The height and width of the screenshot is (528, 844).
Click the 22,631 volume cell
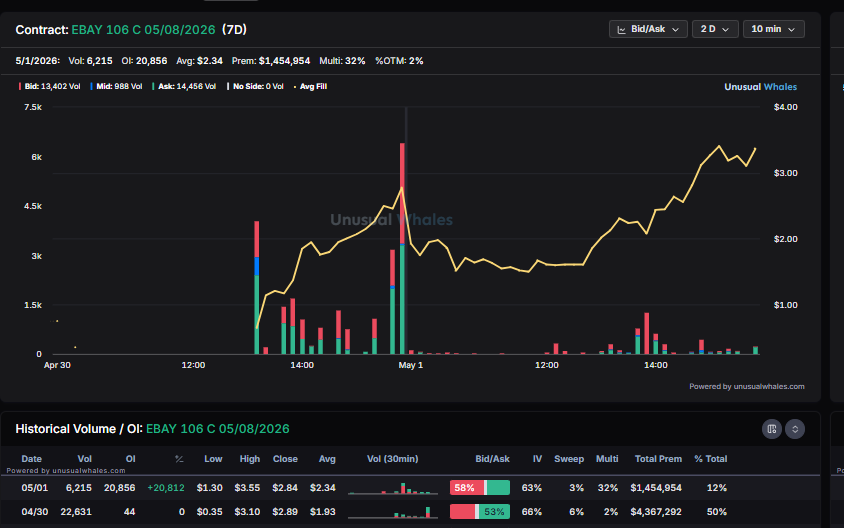pos(76,512)
